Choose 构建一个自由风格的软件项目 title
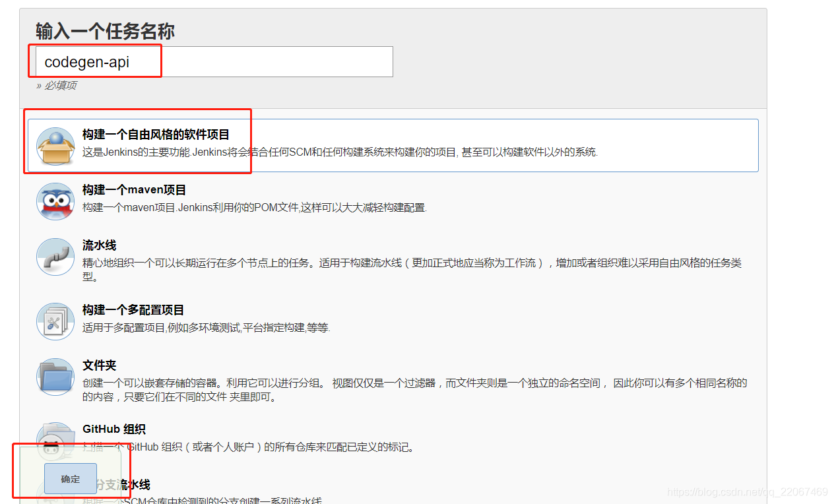 pyautogui.click(x=156, y=135)
